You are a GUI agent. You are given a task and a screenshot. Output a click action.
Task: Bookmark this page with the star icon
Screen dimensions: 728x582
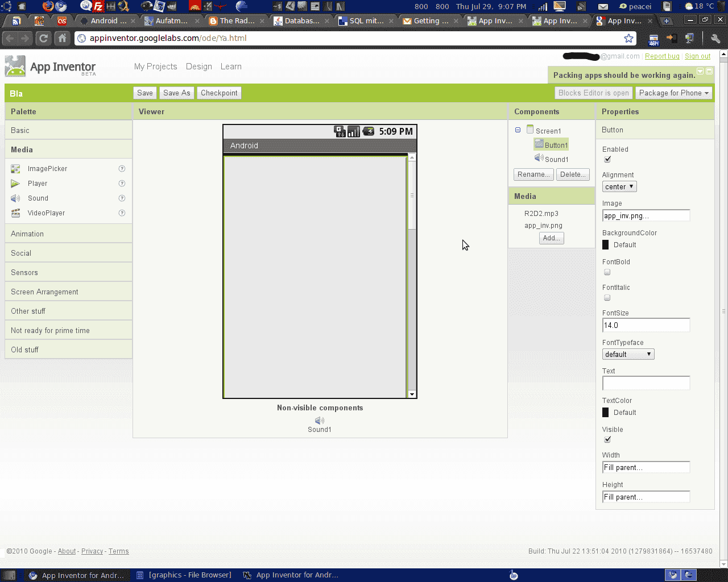[628, 38]
